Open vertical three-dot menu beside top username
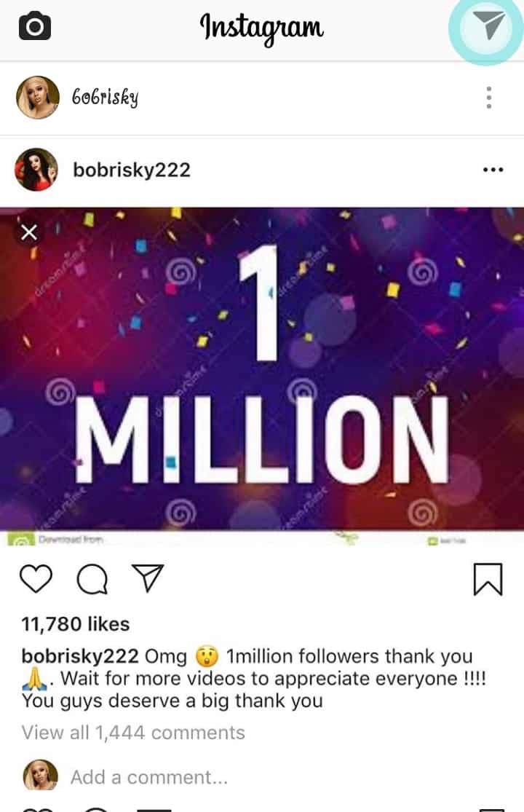The height and width of the screenshot is (812, 524). [489, 97]
